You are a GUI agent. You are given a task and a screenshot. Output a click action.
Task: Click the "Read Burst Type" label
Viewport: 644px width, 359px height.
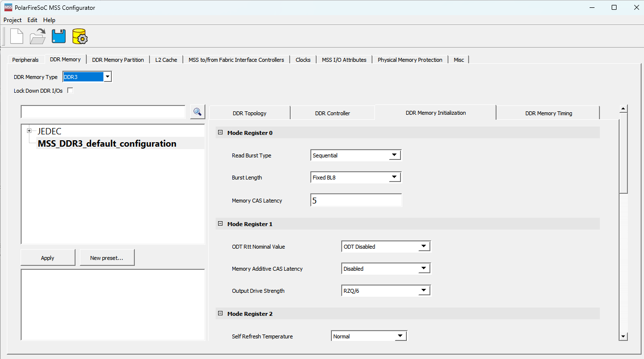coord(251,155)
